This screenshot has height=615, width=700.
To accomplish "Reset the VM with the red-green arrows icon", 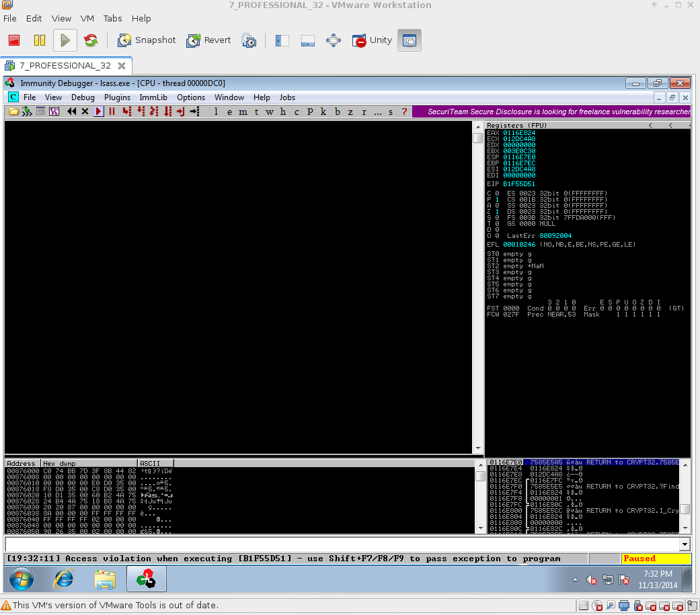I will click(x=91, y=40).
